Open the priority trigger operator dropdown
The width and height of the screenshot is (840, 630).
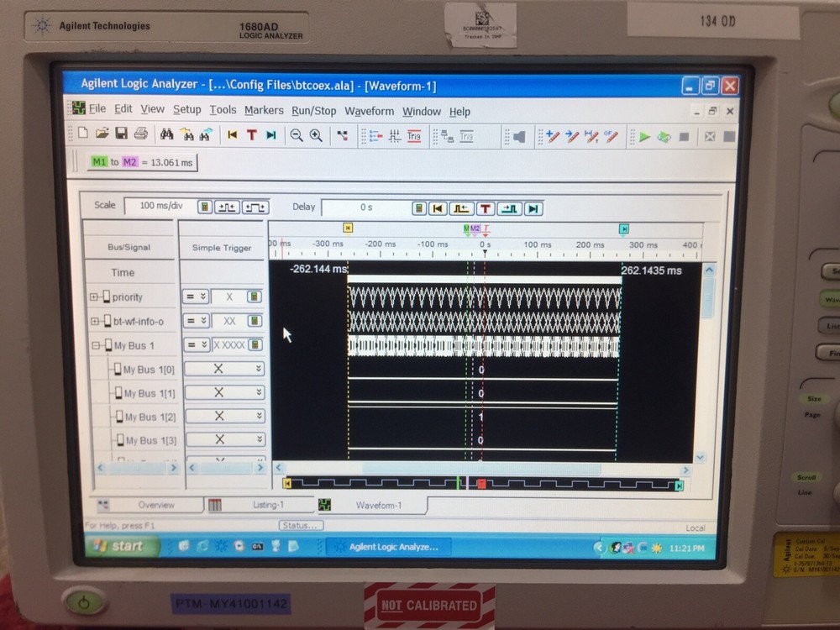click(196, 297)
